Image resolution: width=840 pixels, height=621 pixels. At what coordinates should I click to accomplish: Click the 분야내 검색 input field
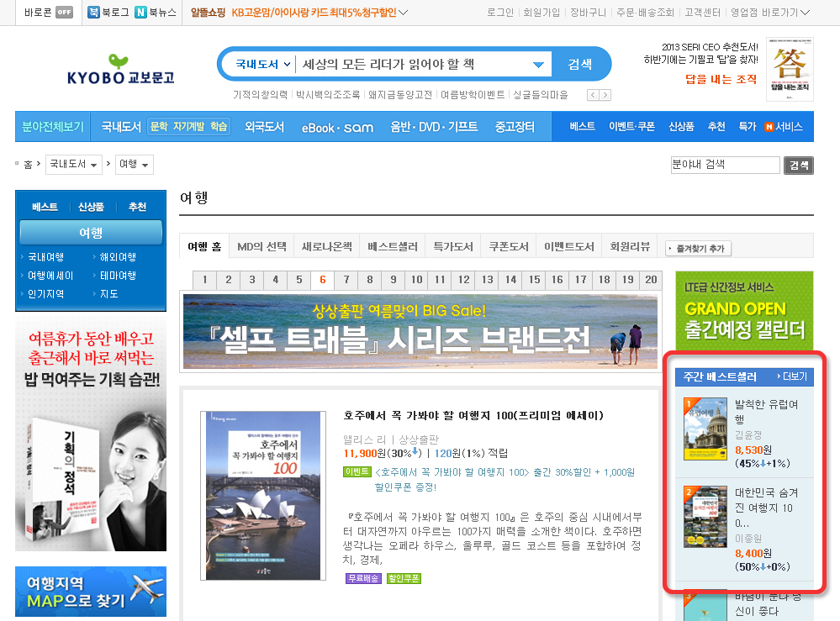point(726,165)
